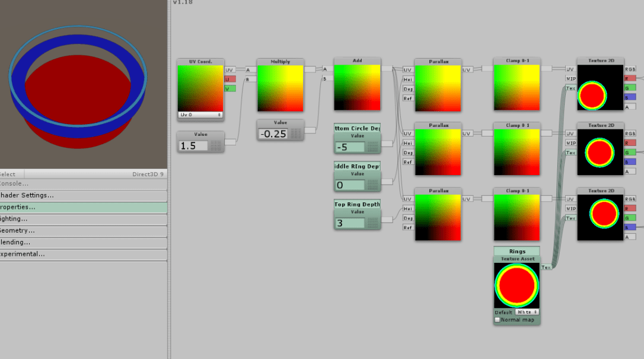Click the red U output port on UV Coord node

[230, 79]
